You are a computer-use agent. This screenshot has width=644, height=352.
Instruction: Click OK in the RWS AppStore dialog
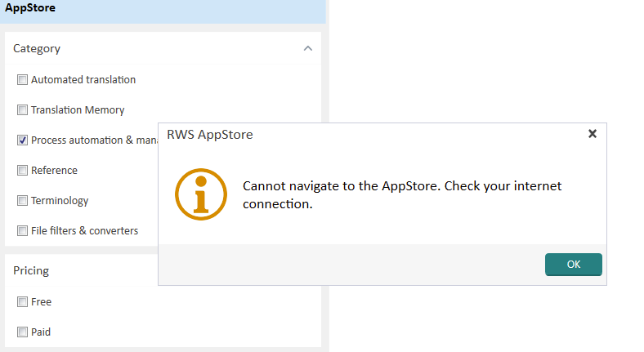click(574, 265)
